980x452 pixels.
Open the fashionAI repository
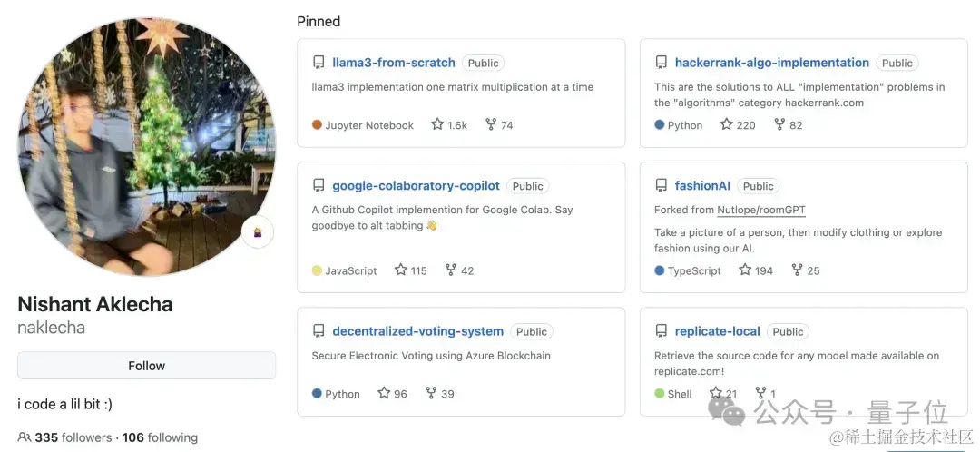(x=702, y=185)
